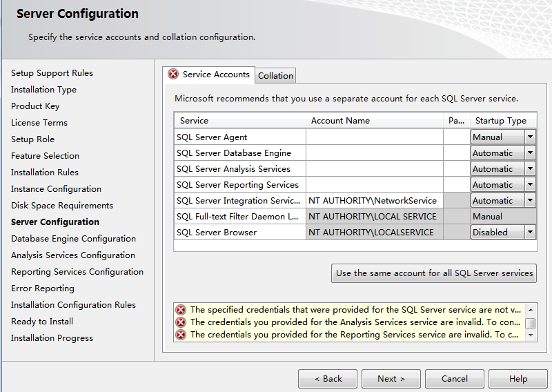Viewport: 552px width, 392px height.
Task: Click Installation Rules step in sidebar
Action: 45,173
